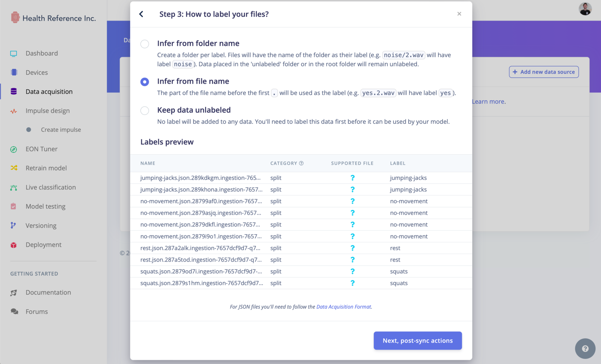Open the Data Acquisition Format link
Image resolution: width=601 pixels, height=364 pixels.
[344, 307]
